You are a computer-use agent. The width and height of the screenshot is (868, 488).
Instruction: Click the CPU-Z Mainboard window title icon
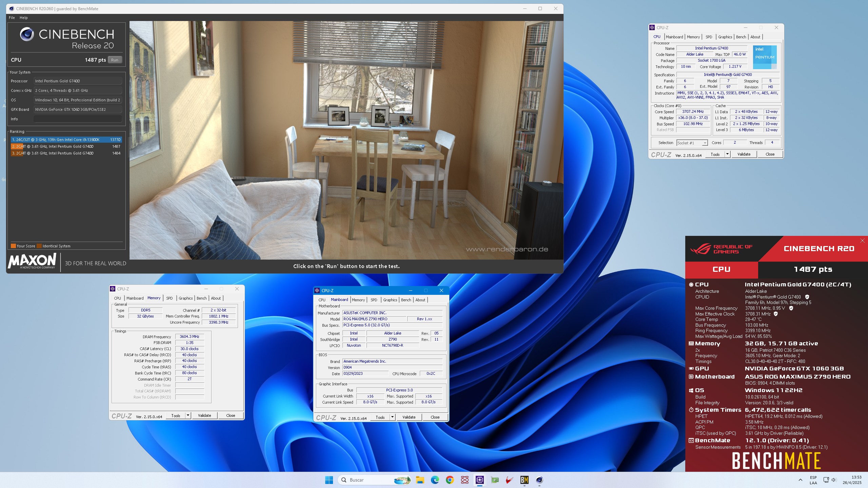tap(317, 290)
